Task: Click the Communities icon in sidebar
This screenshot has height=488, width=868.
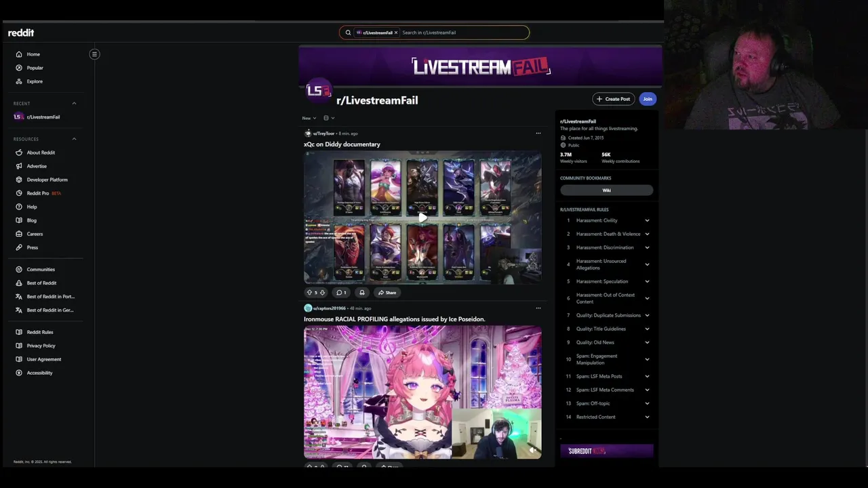Action: click(x=19, y=269)
